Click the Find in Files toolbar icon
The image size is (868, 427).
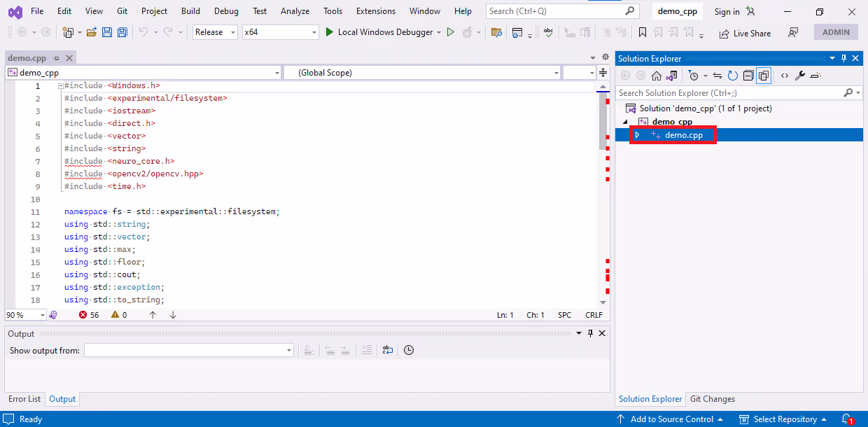pyautogui.click(x=496, y=32)
